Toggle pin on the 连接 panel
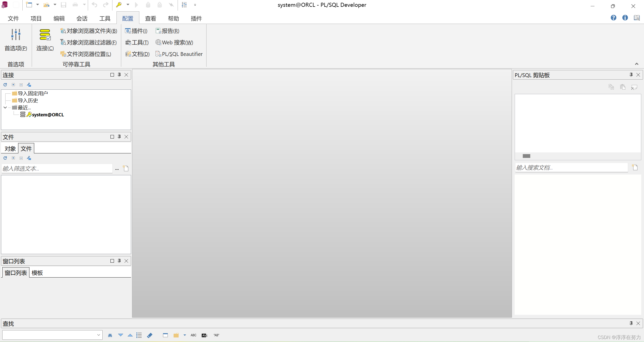 119,75
